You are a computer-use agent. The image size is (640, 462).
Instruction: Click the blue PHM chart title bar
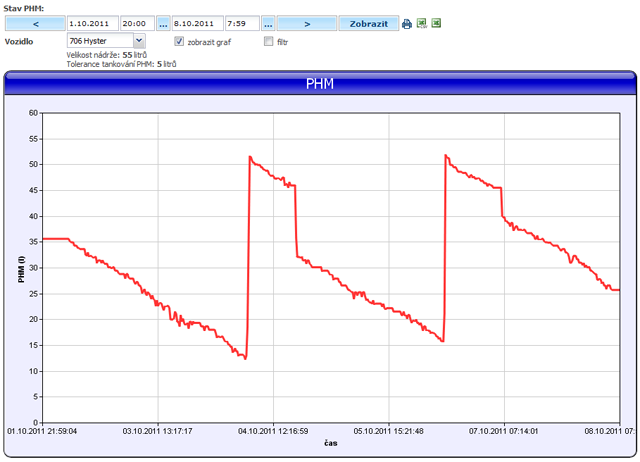pos(319,85)
